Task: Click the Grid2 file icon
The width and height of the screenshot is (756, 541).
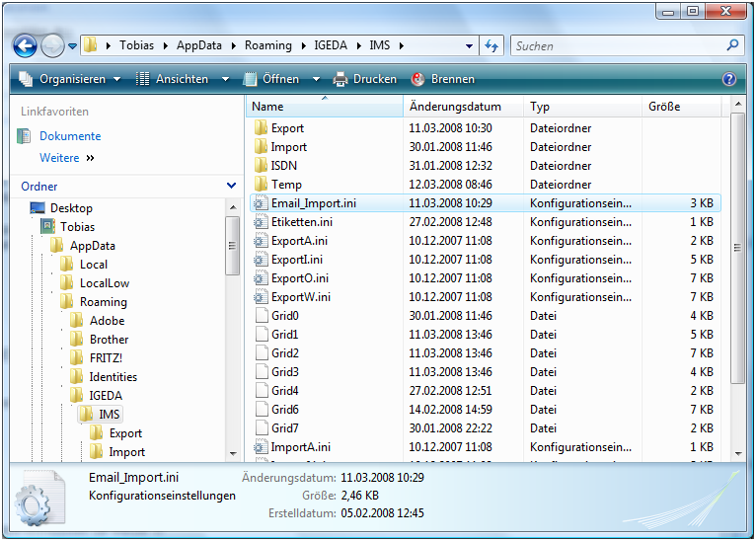Action: pos(262,353)
